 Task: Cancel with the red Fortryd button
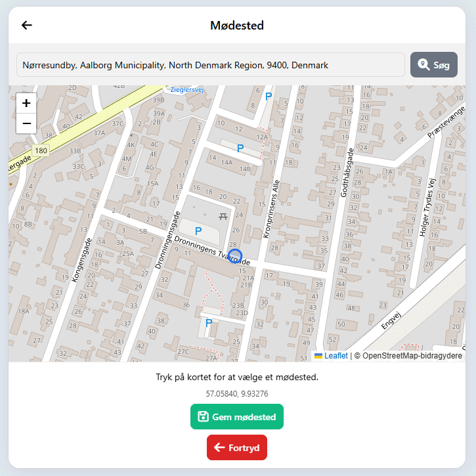(237, 448)
